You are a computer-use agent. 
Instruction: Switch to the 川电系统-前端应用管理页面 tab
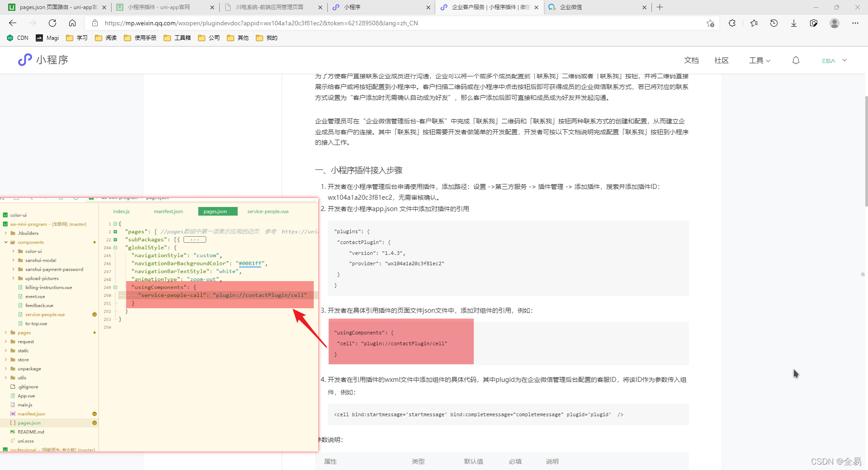[274, 7]
